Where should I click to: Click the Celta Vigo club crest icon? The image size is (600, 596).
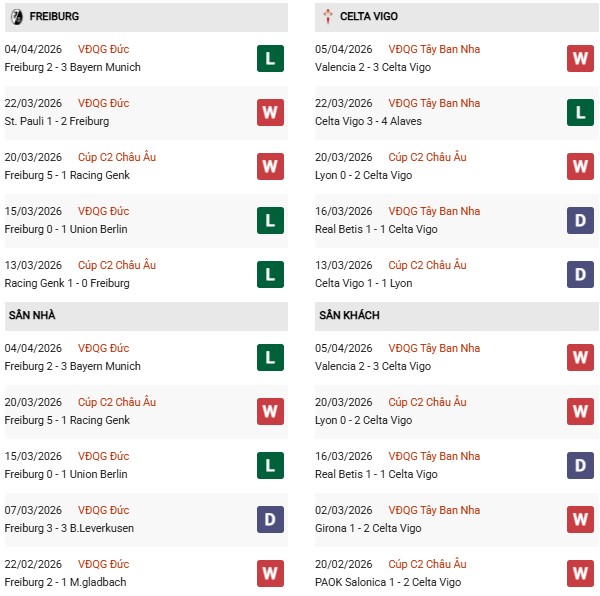[329, 17]
